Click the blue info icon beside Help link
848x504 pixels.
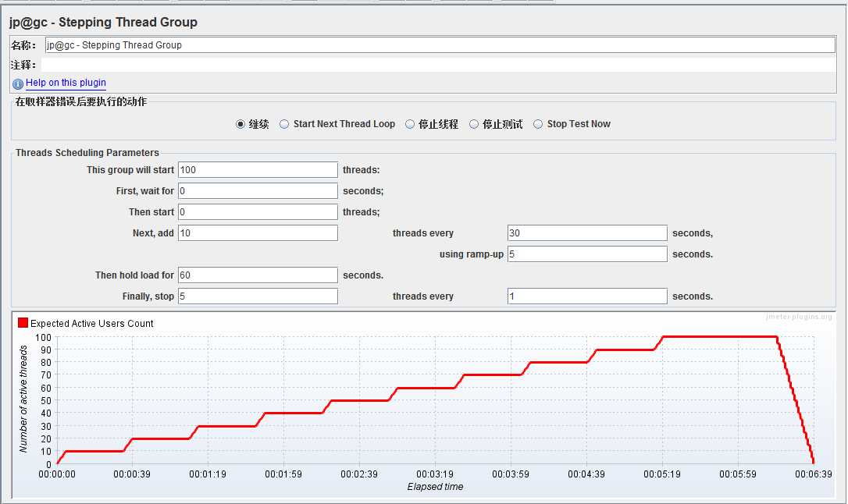coord(18,83)
